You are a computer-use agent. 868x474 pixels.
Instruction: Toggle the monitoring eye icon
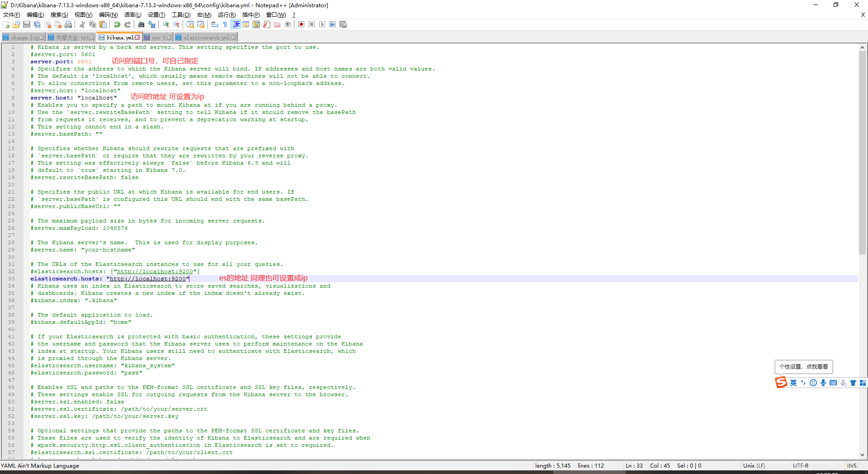pos(288,24)
